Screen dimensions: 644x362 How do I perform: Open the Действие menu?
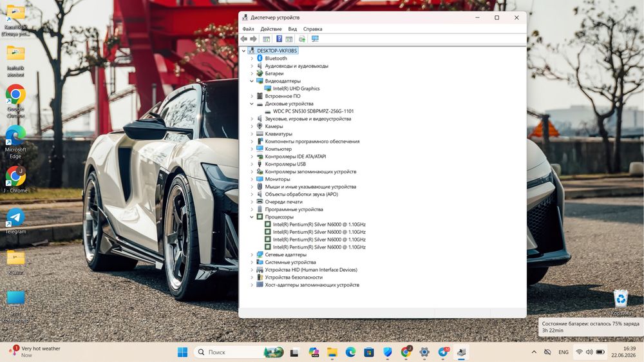coord(271,29)
